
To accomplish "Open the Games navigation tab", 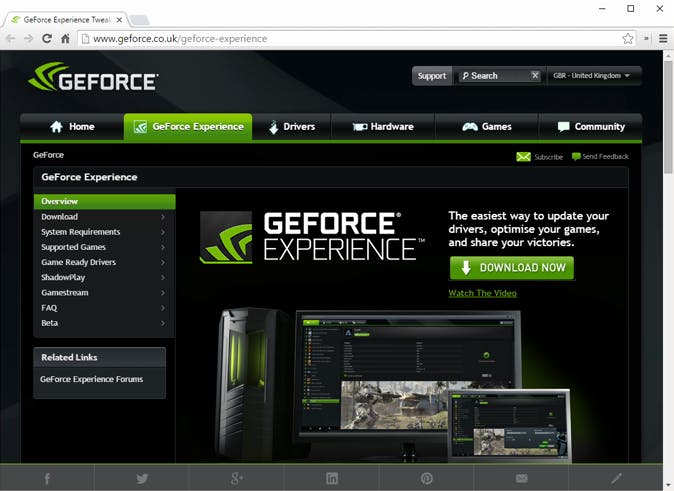I will pos(487,127).
